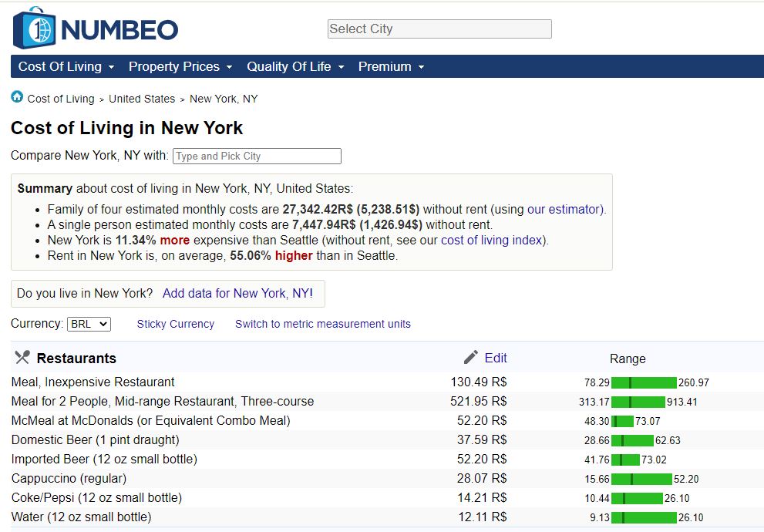764x532 pixels.
Task: Open the cost of living index link
Action: [x=493, y=241]
